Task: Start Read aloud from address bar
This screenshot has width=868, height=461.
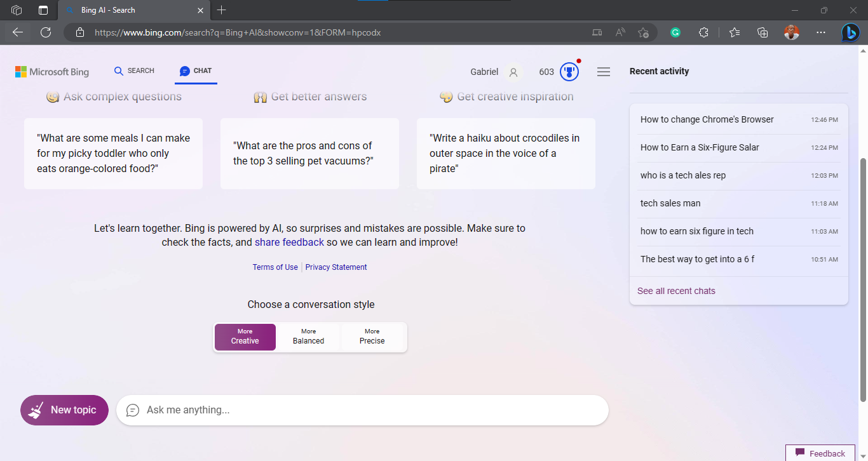Action: tap(620, 32)
